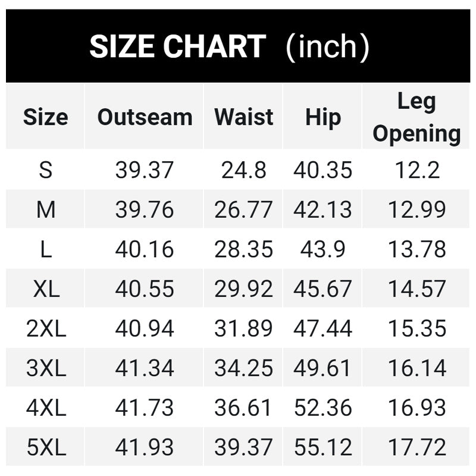Click the Size column header
Image resolution: width=476 pixels, height=476 pixels.
click(46, 117)
